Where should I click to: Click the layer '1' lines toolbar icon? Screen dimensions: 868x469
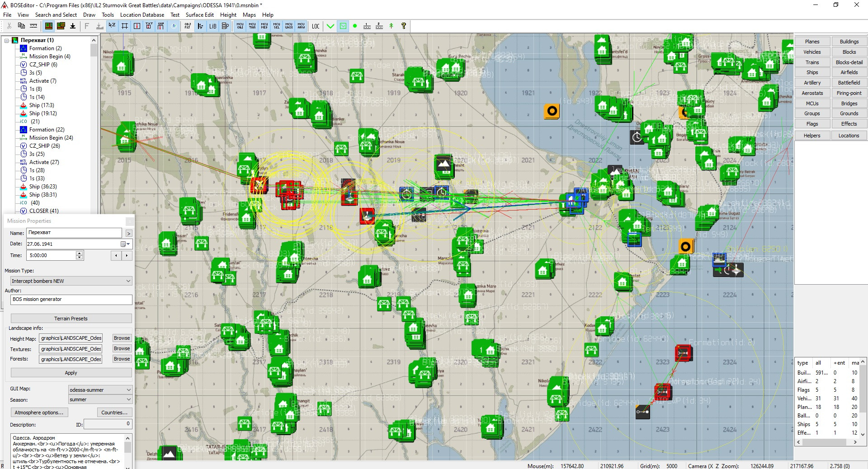pyautogui.click(x=367, y=26)
